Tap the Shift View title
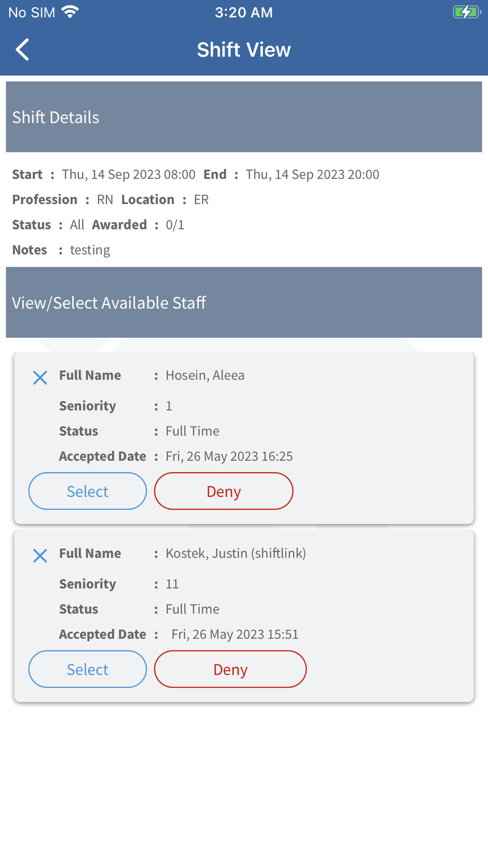488x868 pixels. (x=244, y=50)
